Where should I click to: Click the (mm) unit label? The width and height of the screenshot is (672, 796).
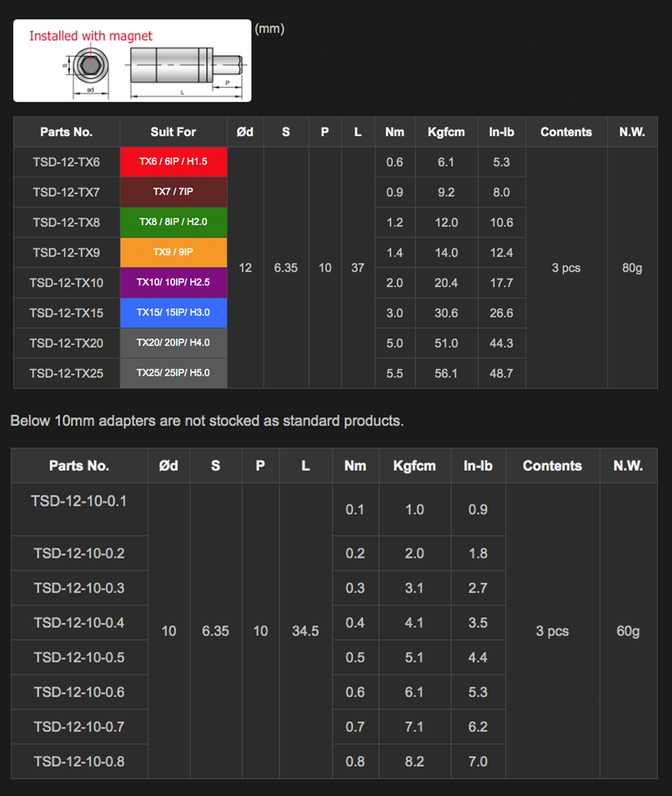tap(270, 29)
